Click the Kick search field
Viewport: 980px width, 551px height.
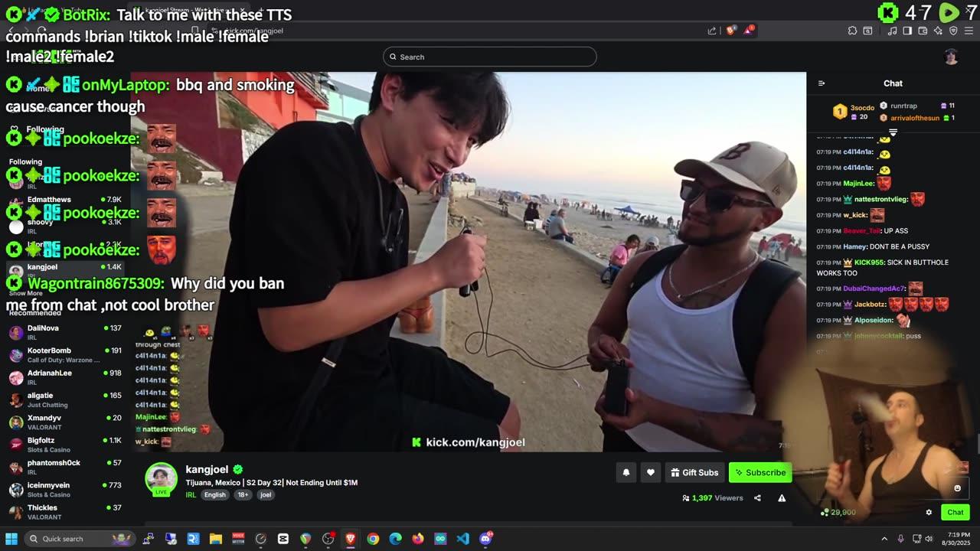point(490,57)
